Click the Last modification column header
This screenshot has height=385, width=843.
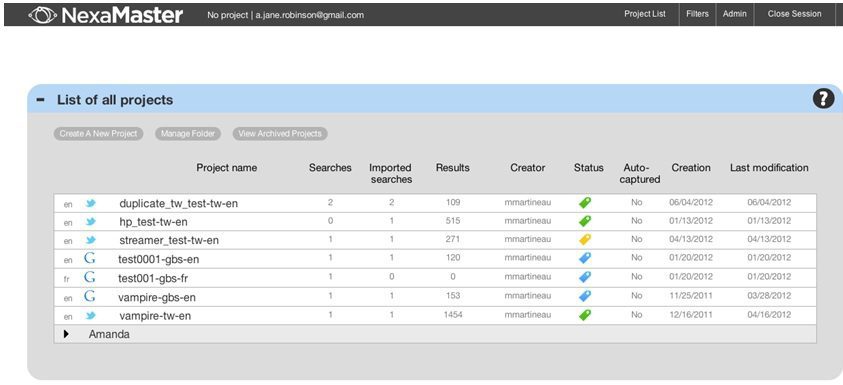pos(769,168)
